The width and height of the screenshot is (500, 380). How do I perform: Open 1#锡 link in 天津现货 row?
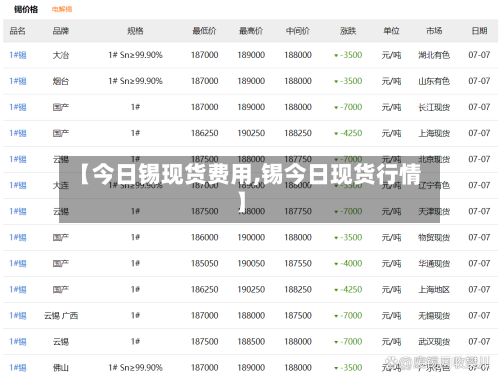18,211
